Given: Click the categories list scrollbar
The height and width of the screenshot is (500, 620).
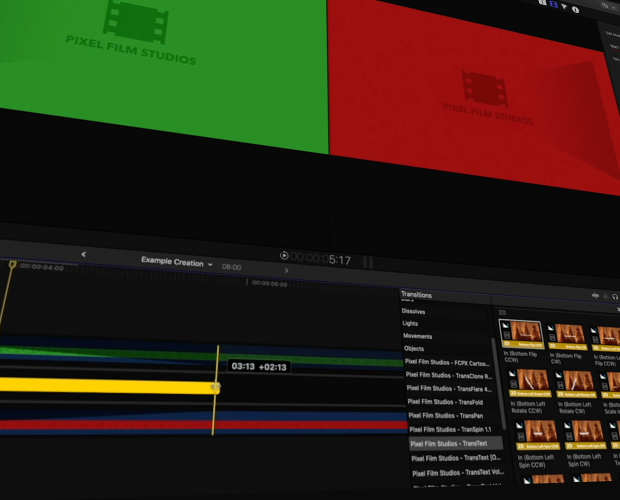Looking at the screenshot, I should (x=498, y=383).
